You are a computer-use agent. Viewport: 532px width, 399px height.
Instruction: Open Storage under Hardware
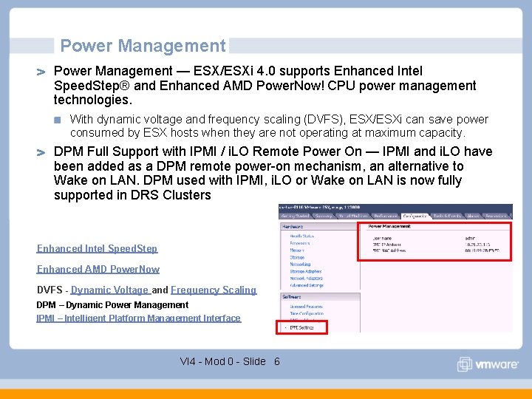[x=297, y=258]
